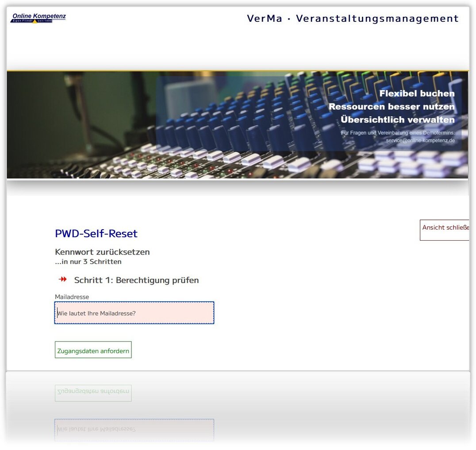The image size is (476, 450).
Task: Close the view with Ansicht schließen
Action: (x=445, y=230)
